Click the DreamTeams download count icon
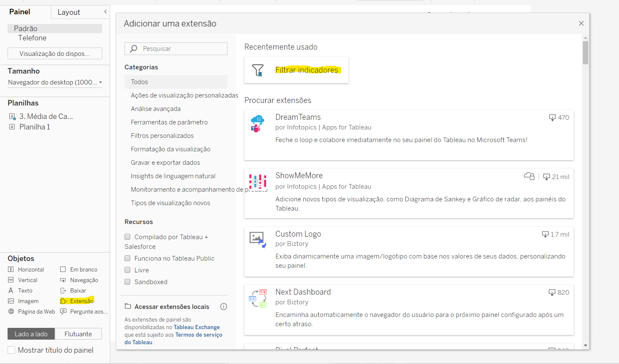The width and height of the screenshot is (619, 364). tap(553, 118)
